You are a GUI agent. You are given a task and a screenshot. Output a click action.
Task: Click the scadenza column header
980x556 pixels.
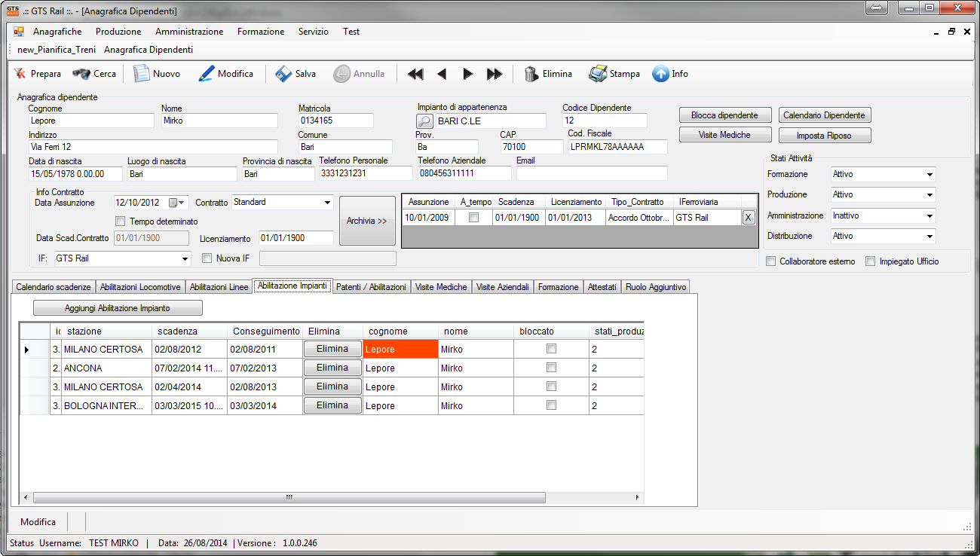(189, 331)
